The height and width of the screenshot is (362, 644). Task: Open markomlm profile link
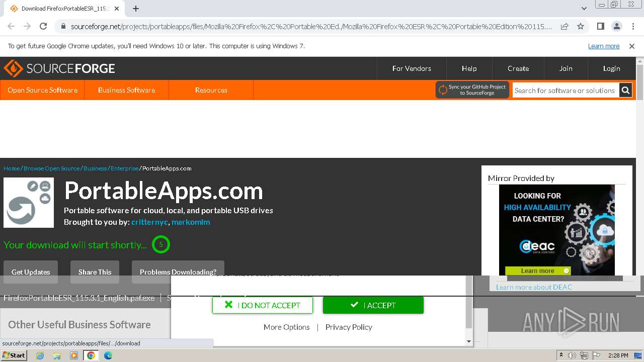[x=191, y=222]
